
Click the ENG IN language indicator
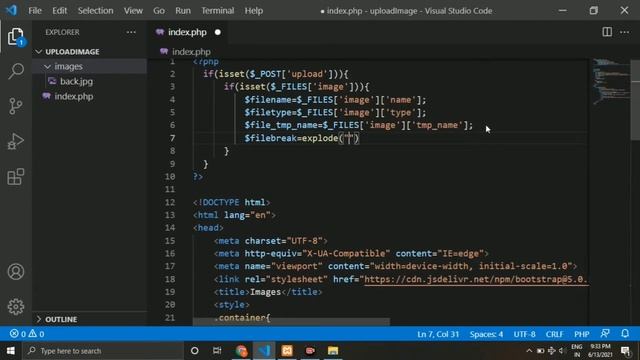click(x=577, y=351)
